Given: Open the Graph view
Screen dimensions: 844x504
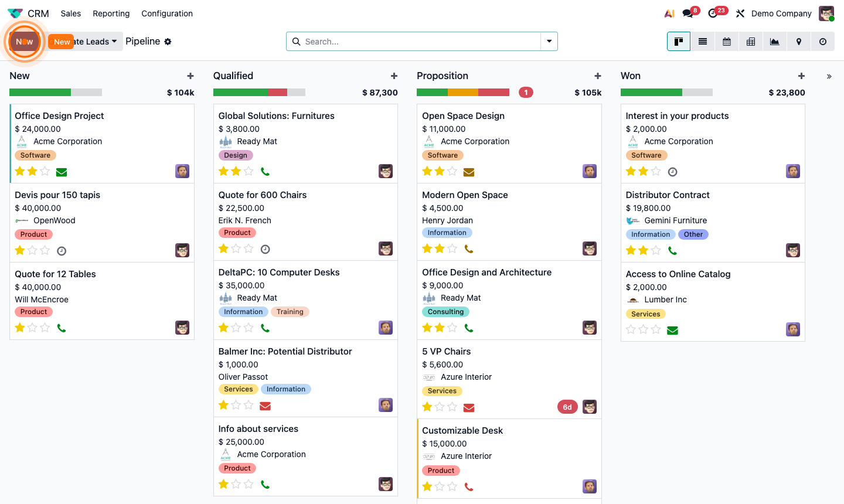Looking at the screenshot, I should 774,42.
